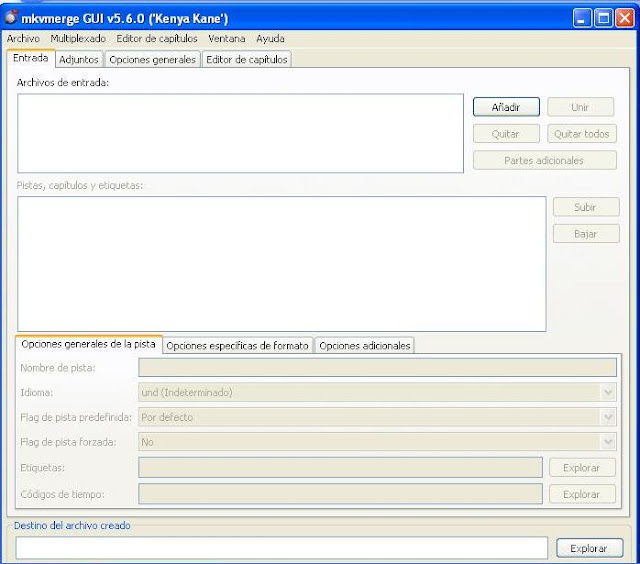Open the Archivo menu

23,39
